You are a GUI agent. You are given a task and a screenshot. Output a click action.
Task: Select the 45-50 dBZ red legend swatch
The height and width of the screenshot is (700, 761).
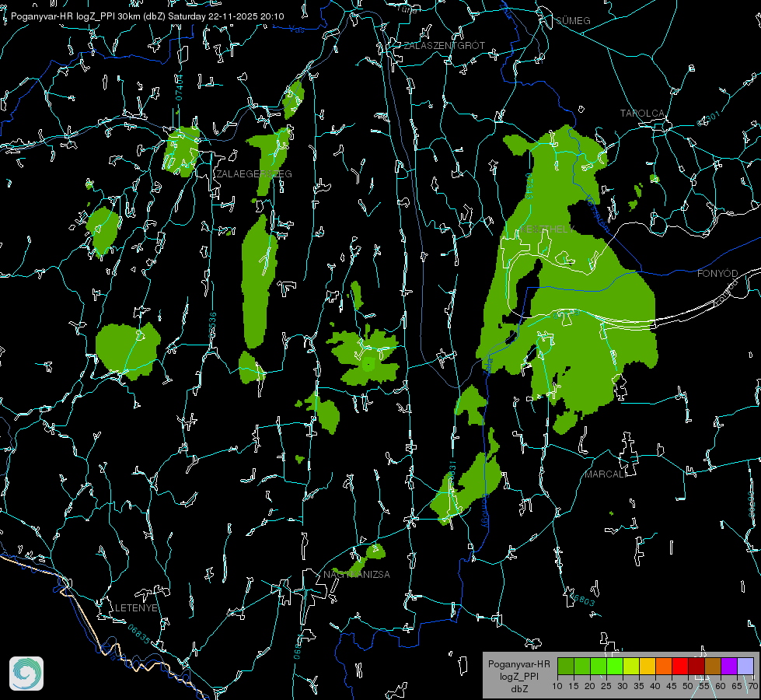click(x=680, y=666)
